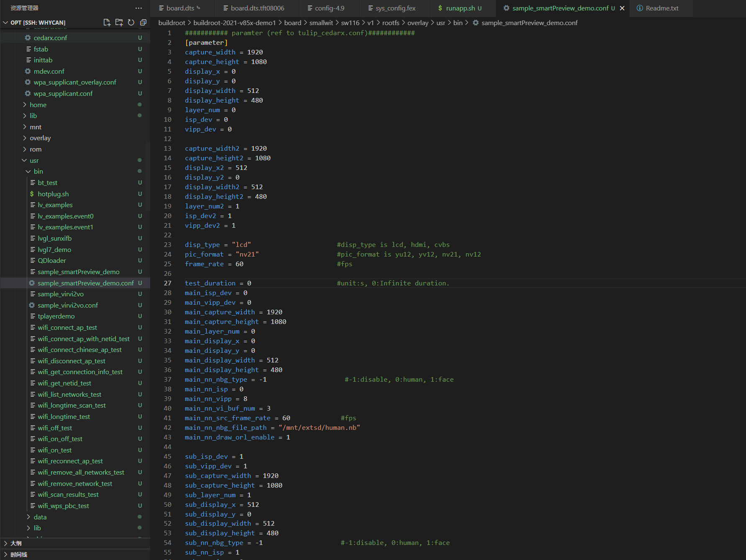
Task: Open explorer more actions ellipsis menu
Action: (138, 8)
